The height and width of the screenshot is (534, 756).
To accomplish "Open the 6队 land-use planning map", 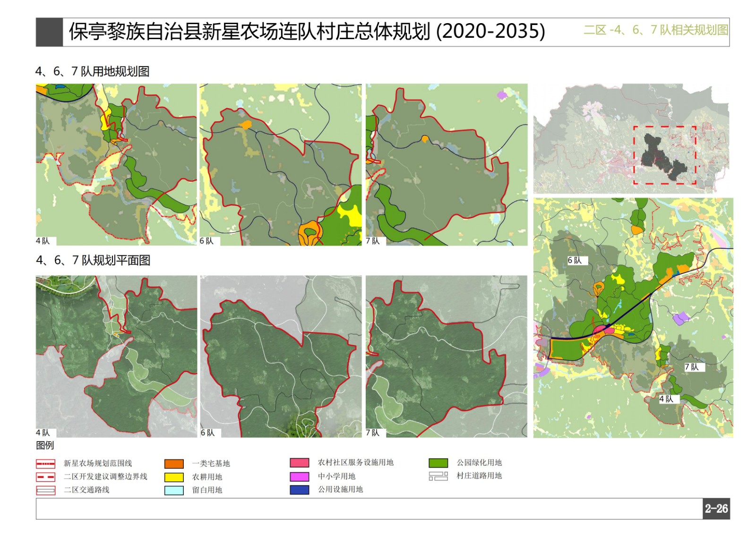I will (x=281, y=164).
